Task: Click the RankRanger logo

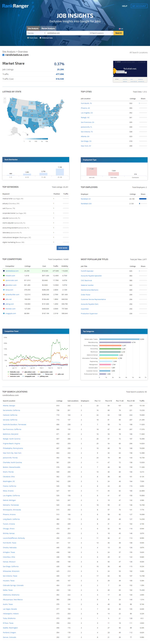Action: point(16,6)
